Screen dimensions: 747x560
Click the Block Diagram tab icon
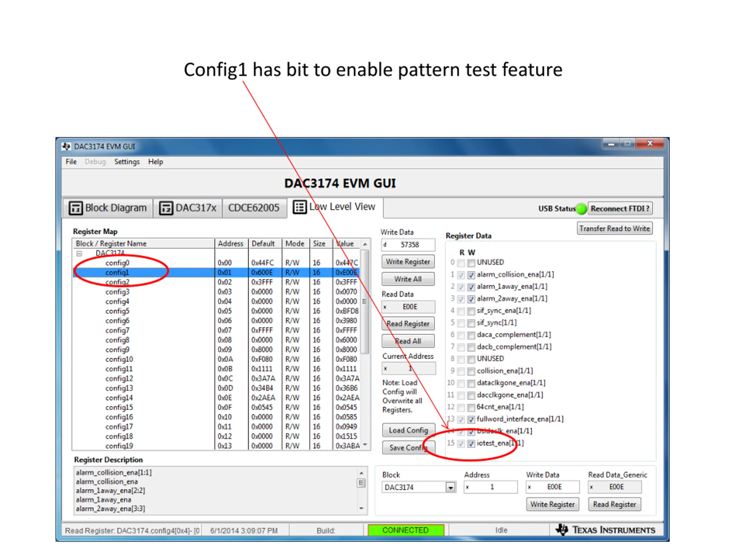pos(75,208)
